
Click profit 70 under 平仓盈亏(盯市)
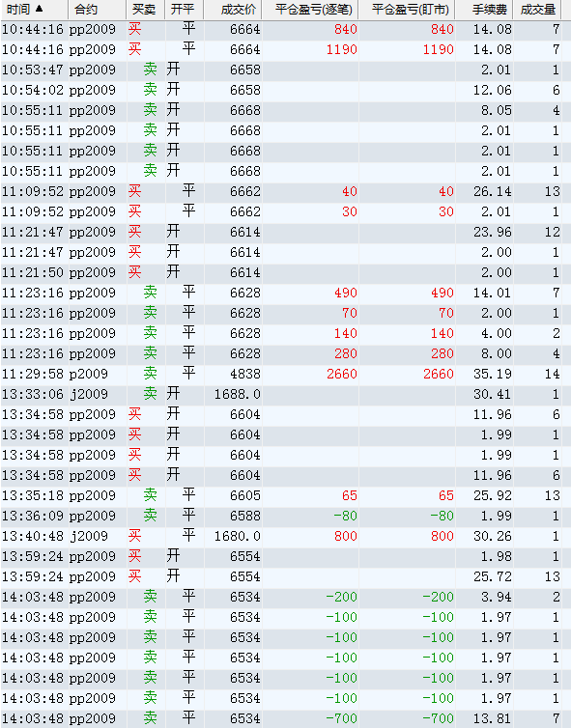446,313
